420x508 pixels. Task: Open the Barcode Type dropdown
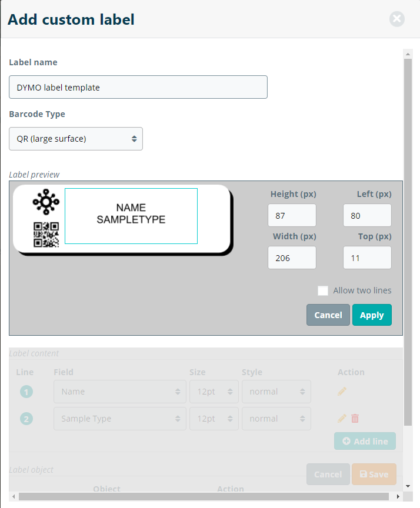click(76, 139)
